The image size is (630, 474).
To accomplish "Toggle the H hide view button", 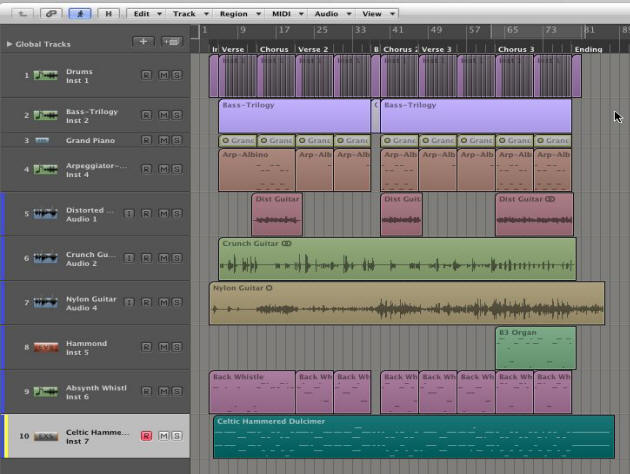I will pyautogui.click(x=108, y=14).
